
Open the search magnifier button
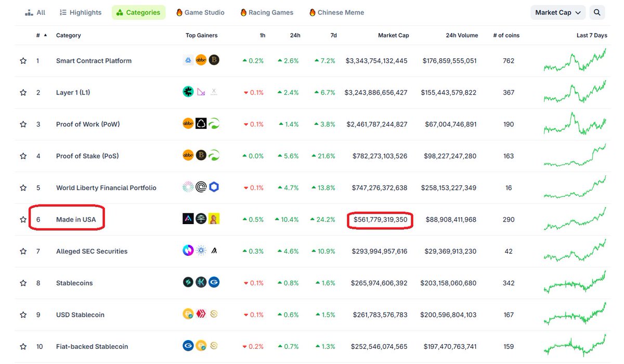[597, 12]
